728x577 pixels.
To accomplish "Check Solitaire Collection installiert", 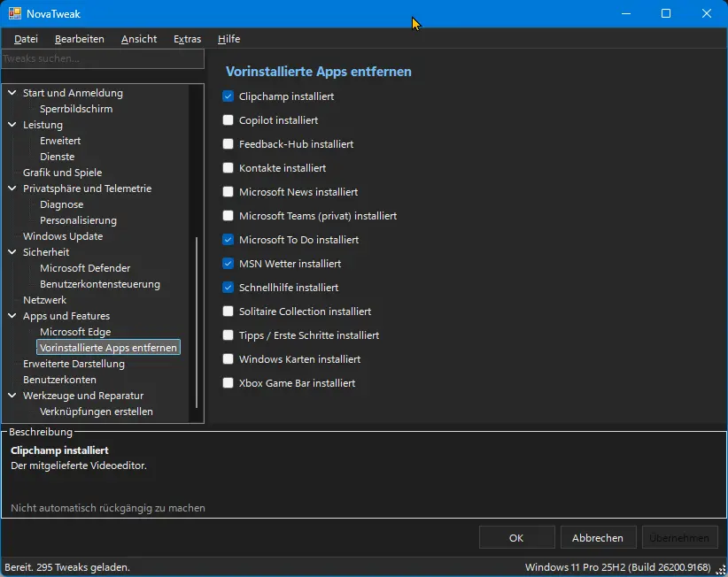I will pyautogui.click(x=228, y=312).
